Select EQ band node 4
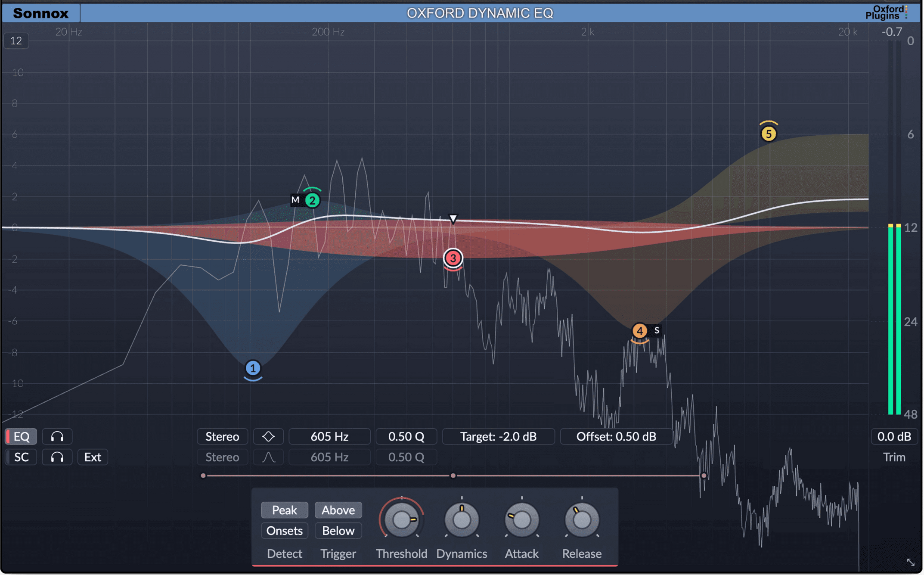 639,331
